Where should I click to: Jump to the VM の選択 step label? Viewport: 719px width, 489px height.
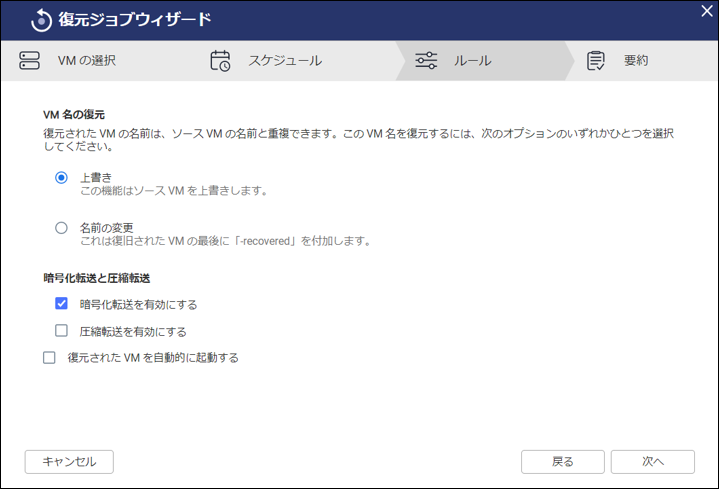pos(86,61)
